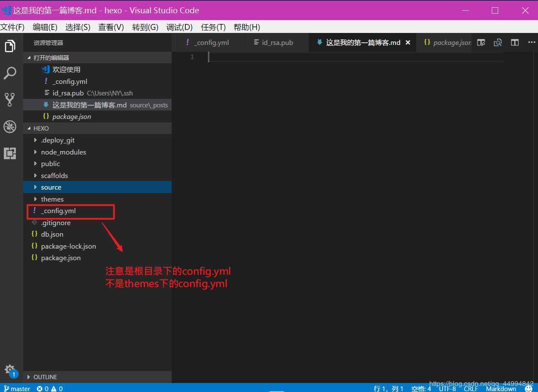Viewport: 538px width, 392px height.
Task: Open the 帮助(H) menu
Action: [x=247, y=27]
